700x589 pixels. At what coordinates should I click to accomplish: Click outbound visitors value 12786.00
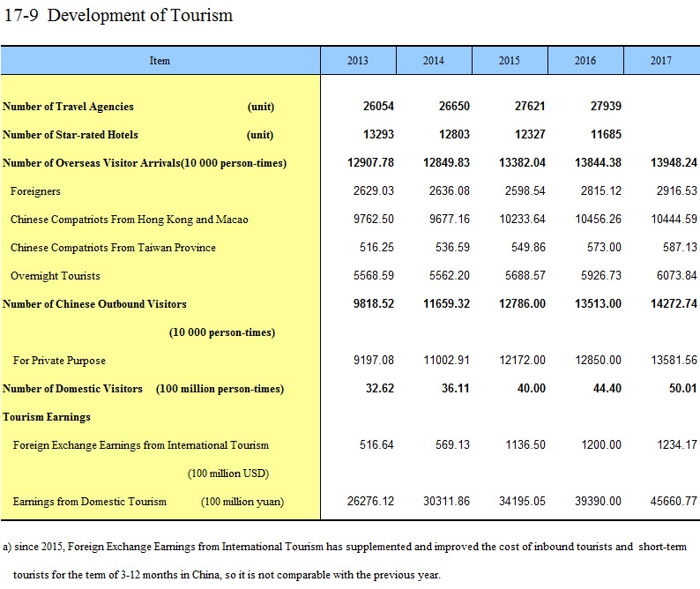click(522, 303)
